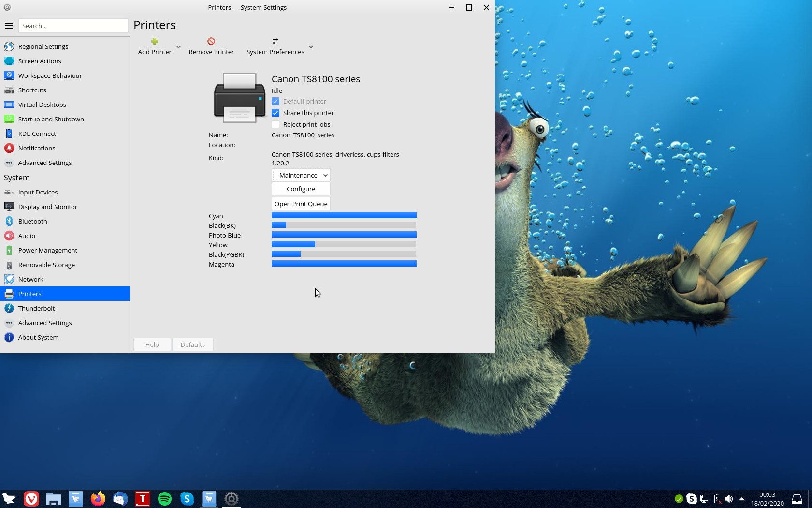Click the Remove Printer icon
This screenshot has width=812, height=508.
(211, 42)
